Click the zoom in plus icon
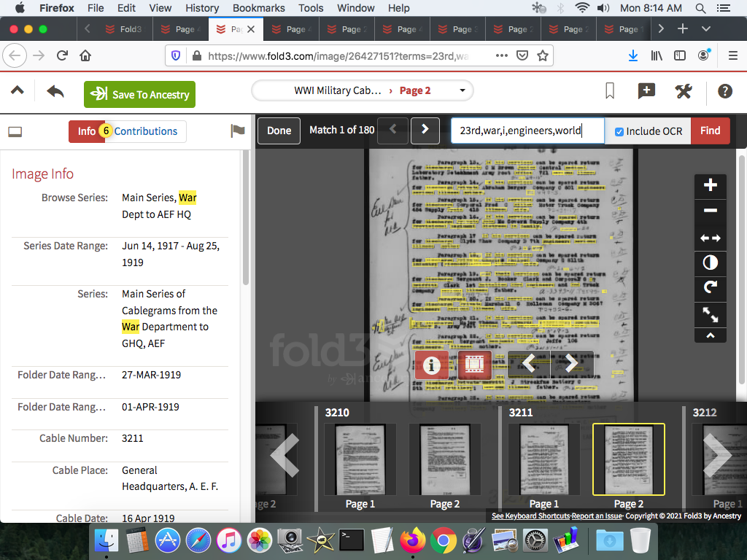Screen dimensions: 747x560 710,185
